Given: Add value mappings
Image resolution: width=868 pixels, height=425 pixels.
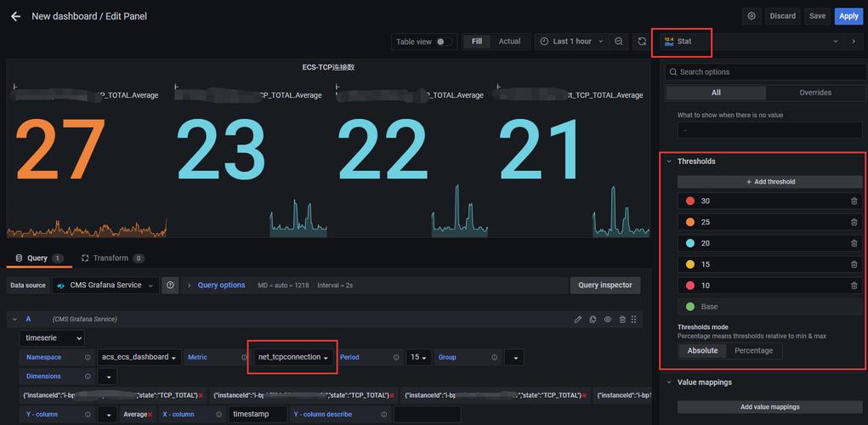Looking at the screenshot, I should [770, 407].
